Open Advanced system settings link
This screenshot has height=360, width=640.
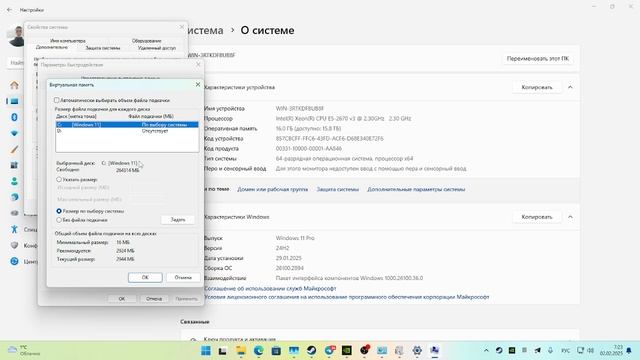(x=416, y=189)
